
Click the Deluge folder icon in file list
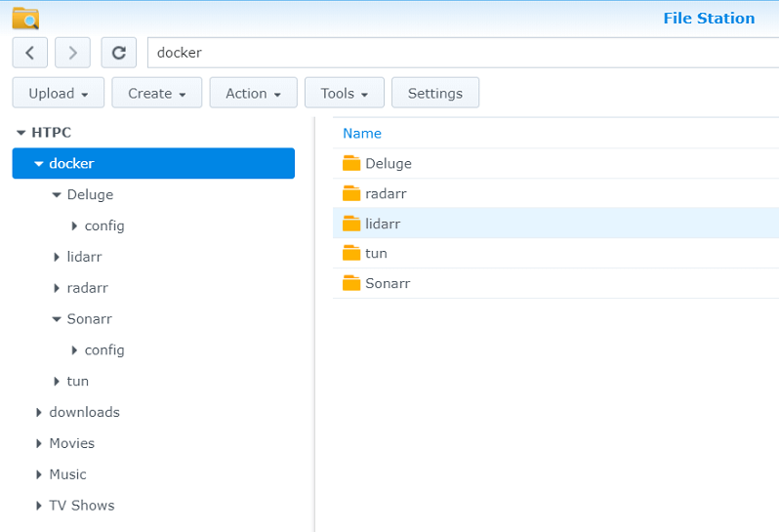click(x=351, y=163)
